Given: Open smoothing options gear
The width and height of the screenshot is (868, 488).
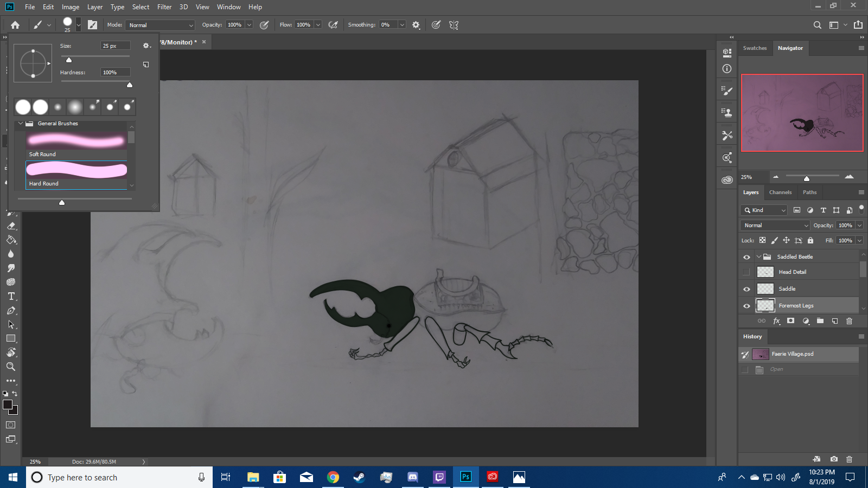Looking at the screenshot, I should click(x=416, y=25).
